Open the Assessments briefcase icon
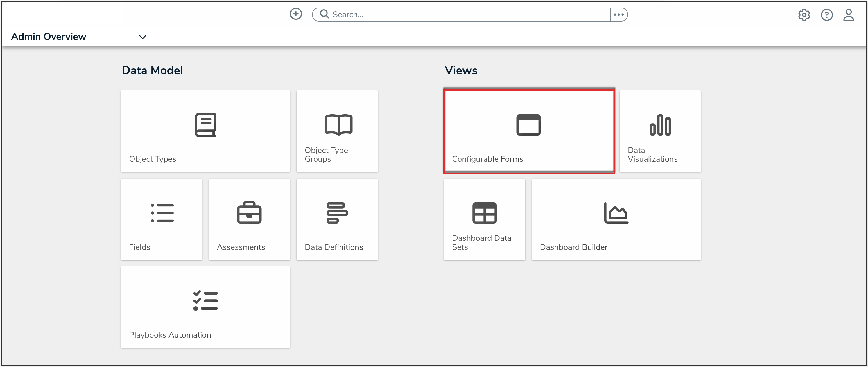 (249, 213)
